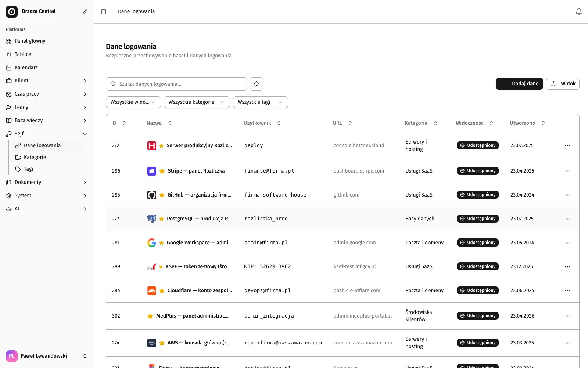Image resolution: width=588 pixels, height=368 pixels.
Task: Toggle favorite star for Stripe — panel Rozliczka
Action: click(x=162, y=171)
